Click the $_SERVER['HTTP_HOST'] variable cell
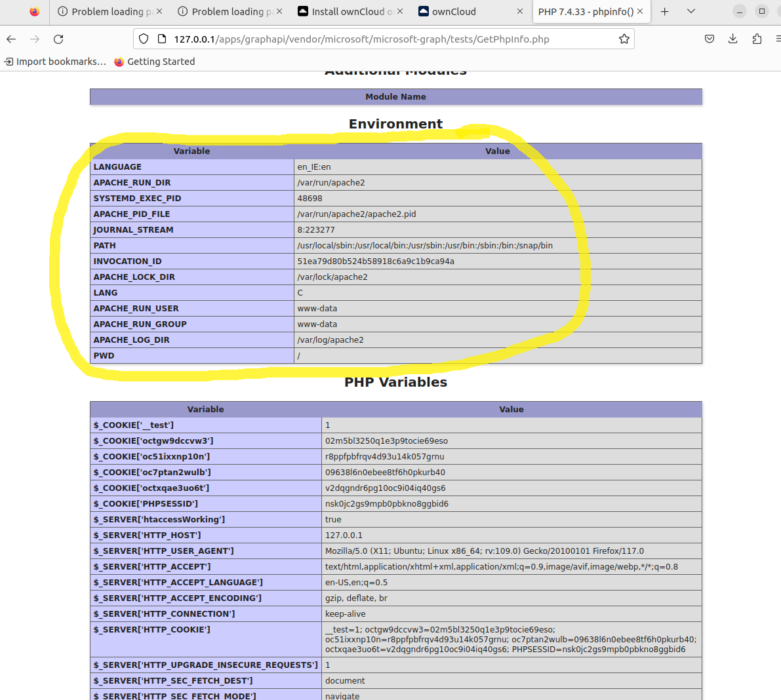The height and width of the screenshot is (700, 781). (x=206, y=535)
